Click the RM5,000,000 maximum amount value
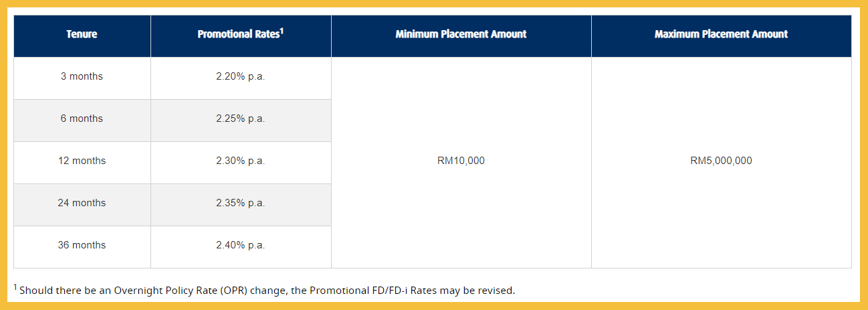This screenshot has width=868, height=310. pos(721,161)
